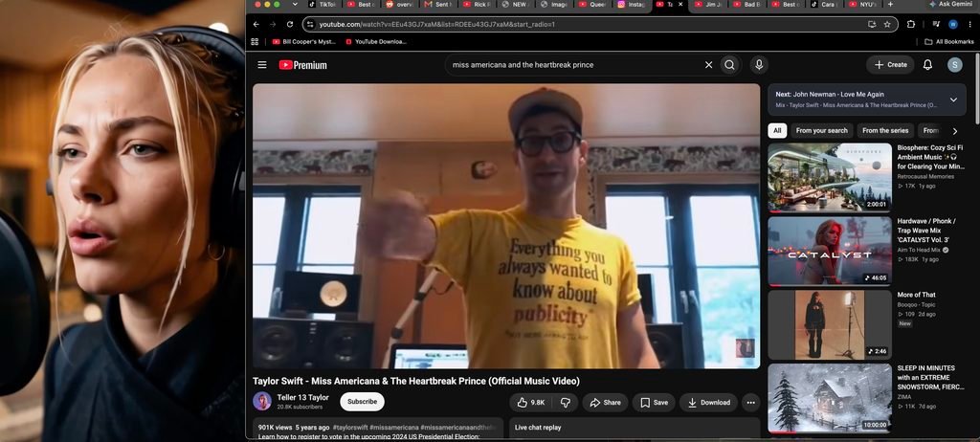980x442 pixels.
Task: Open the snowstorm Sleep in Minutes thumbnail
Action: pos(830,398)
